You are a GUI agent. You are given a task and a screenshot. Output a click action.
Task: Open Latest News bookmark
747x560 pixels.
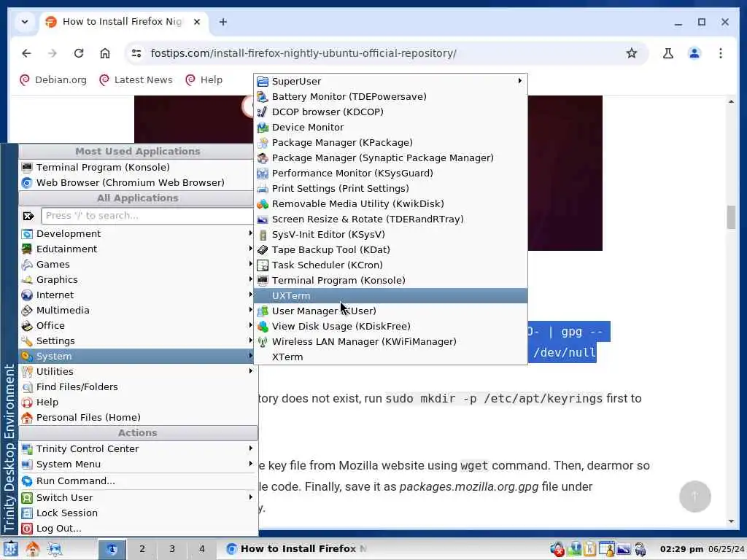pos(136,79)
